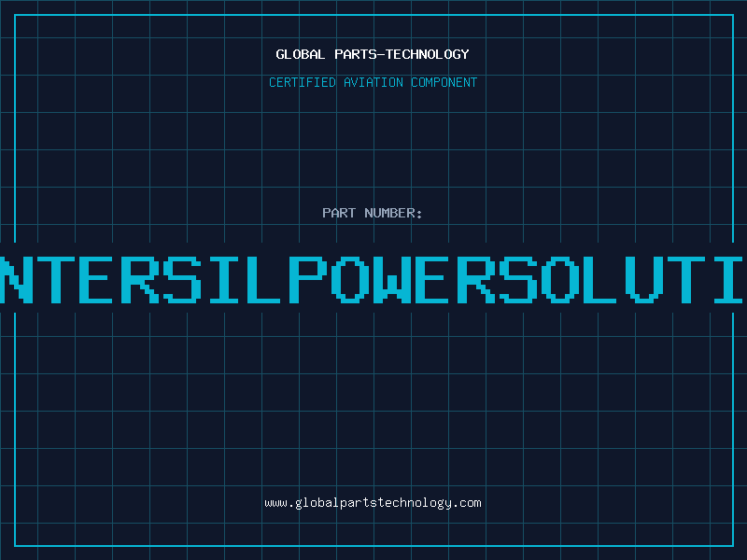Click the final letter I at banner's right edge
Viewport: 747px width, 560px height.
pyautogui.click(x=731, y=277)
